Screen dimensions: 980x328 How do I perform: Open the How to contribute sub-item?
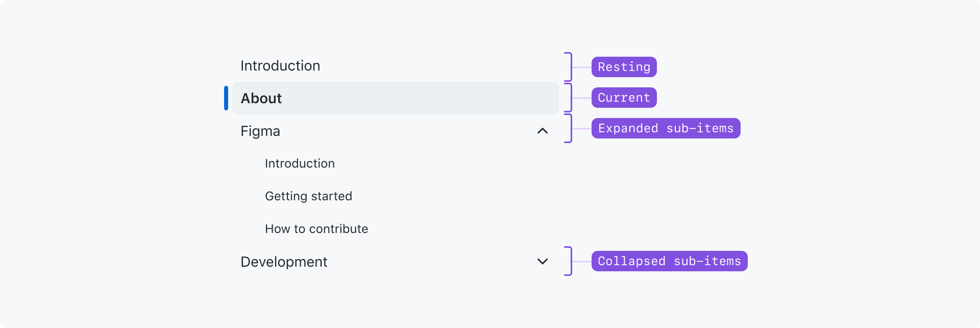pyautogui.click(x=316, y=229)
